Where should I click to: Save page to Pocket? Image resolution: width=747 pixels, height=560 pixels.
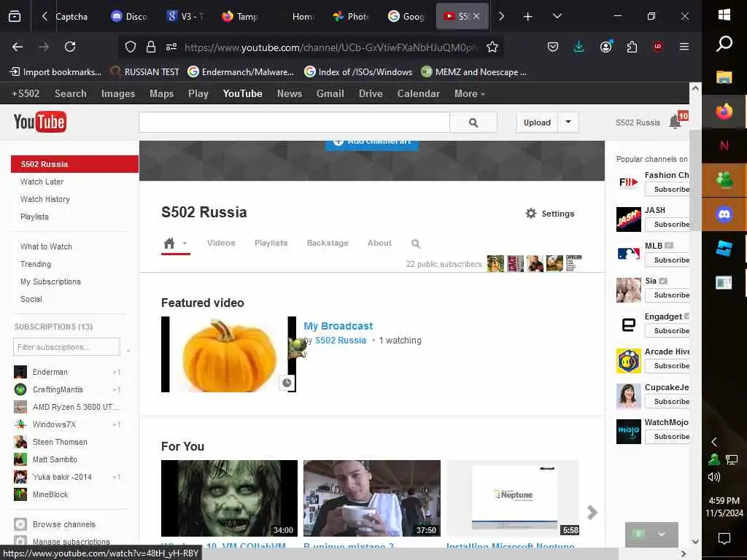[553, 47]
